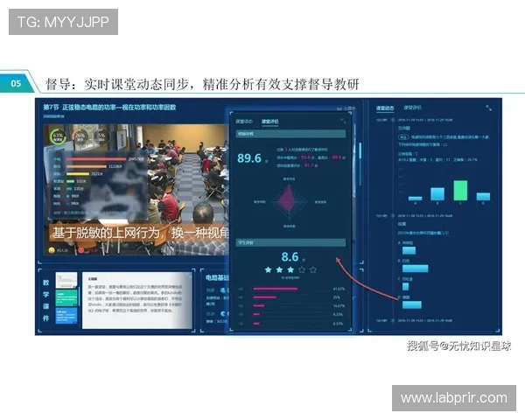Viewport: 525px width, 420px height.
Task: Open 课堂评价 tab in right panel
Action: (412, 108)
